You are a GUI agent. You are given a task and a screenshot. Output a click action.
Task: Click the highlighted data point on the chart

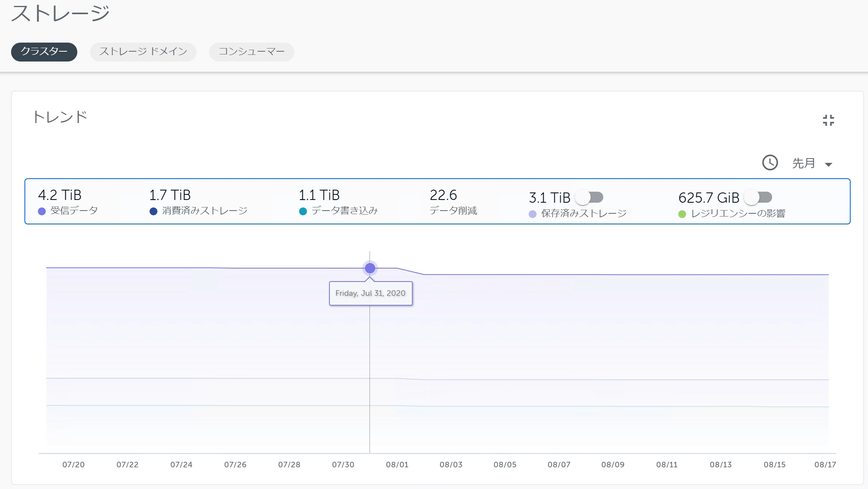coord(370,268)
